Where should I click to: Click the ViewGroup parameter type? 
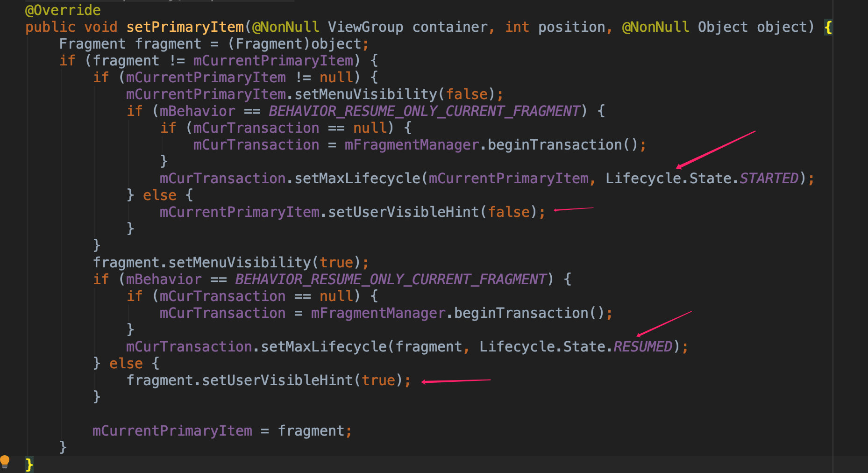click(365, 27)
